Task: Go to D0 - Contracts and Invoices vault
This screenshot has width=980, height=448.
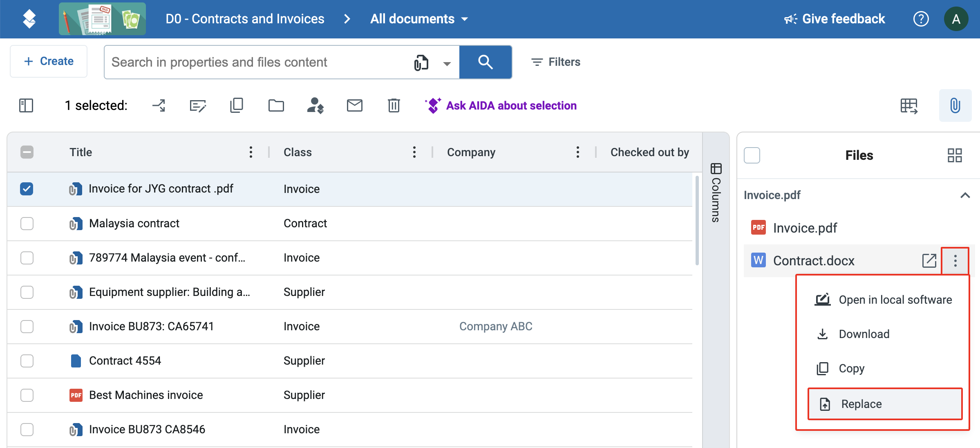Action: 245,19
